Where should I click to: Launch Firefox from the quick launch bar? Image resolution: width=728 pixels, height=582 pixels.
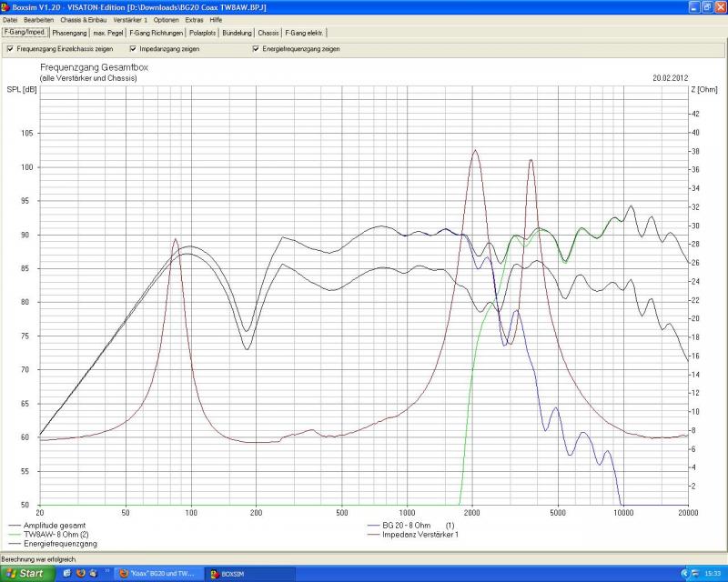pos(80,574)
